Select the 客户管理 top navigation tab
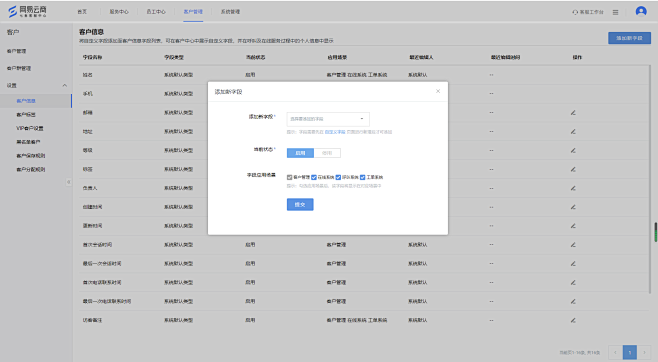Screen dimensions: 658x362 pos(193,12)
